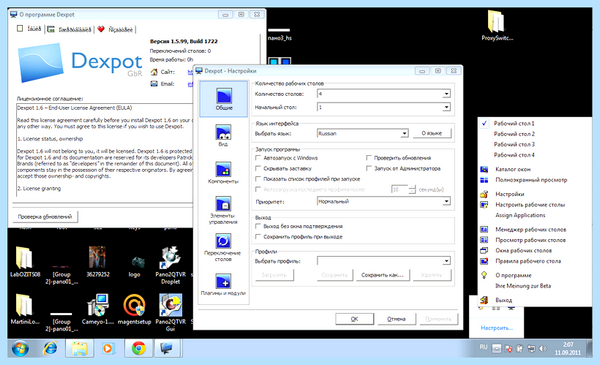The image size is (600, 365).
Task: Click the RU language indicator in the tray
Action: click(484, 347)
